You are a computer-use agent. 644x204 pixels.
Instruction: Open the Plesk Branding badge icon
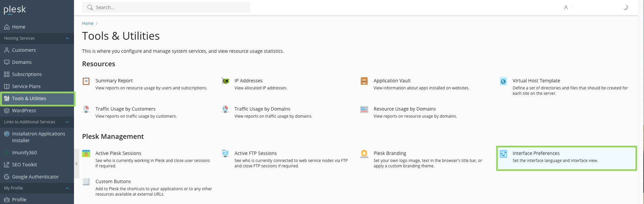(x=364, y=154)
